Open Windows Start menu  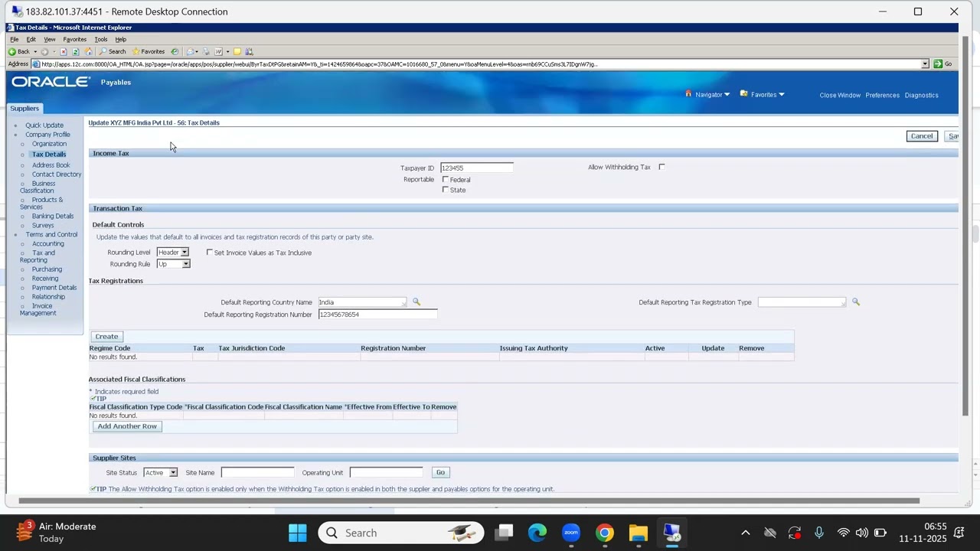click(x=298, y=533)
